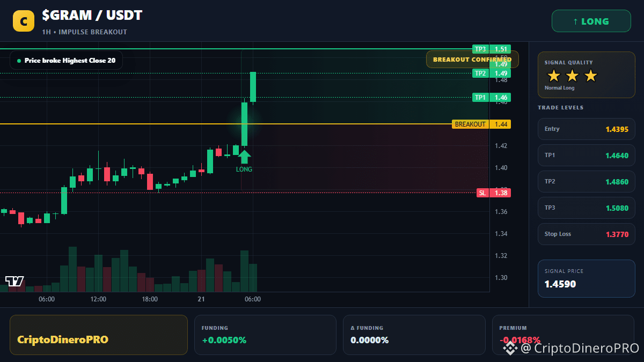This screenshot has width=644, height=362.
Task: Click the 1.40 price axis label
Action: [x=501, y=168]
